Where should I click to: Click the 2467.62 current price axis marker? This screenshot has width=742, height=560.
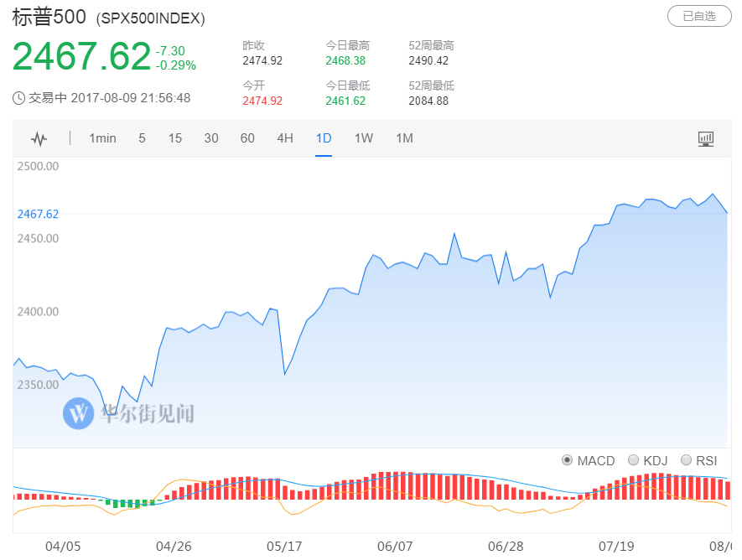click(38, 214)
